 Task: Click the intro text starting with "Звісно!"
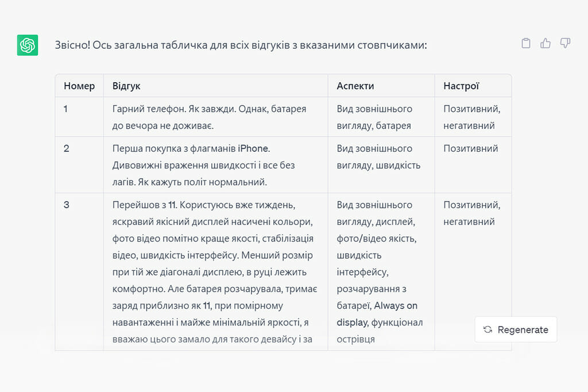coord(241,45)
